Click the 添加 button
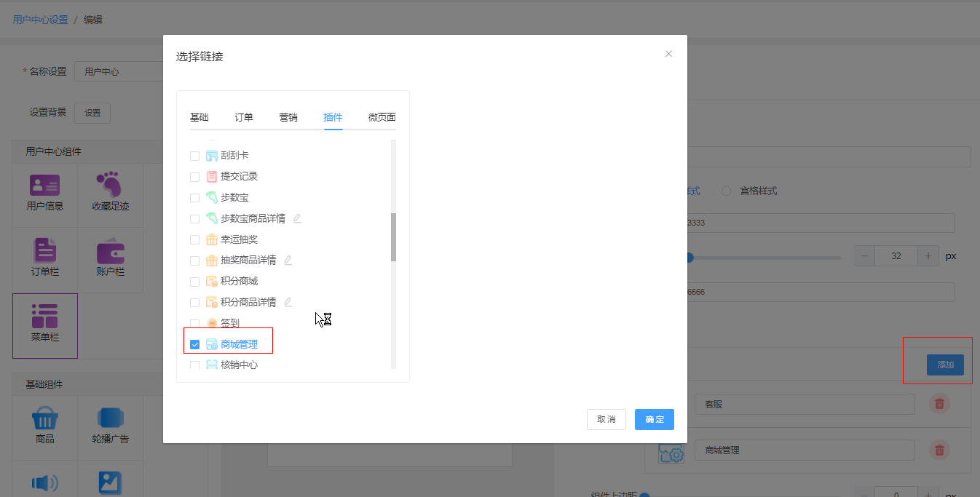The width and height of the screenshot is (980, 497). 946,365
